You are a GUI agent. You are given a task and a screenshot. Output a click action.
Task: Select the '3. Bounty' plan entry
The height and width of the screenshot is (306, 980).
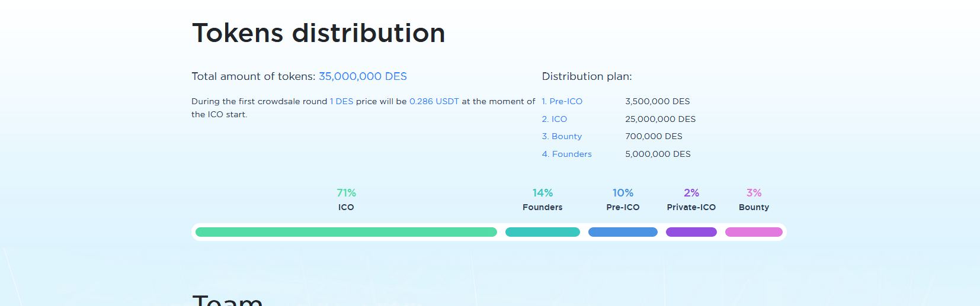[x=562, y=136]
